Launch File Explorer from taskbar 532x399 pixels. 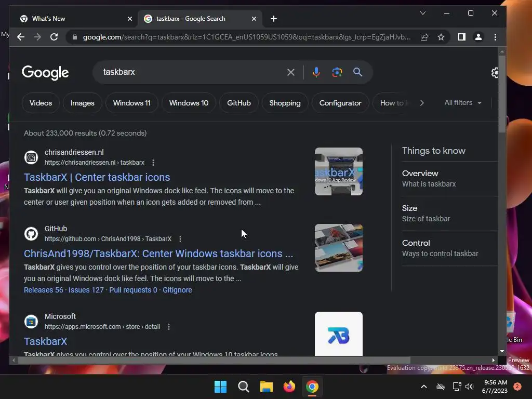tap(267, 387)
